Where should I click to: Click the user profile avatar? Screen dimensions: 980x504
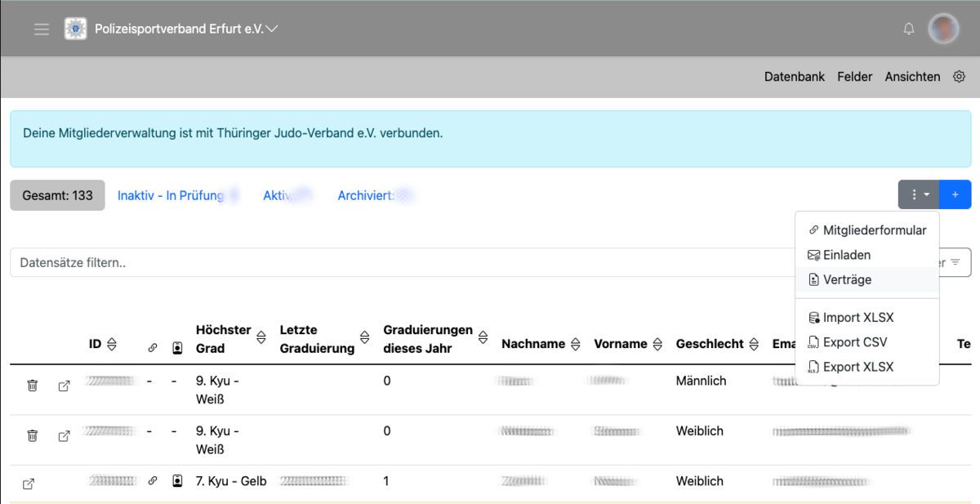(x=944, y=29)
